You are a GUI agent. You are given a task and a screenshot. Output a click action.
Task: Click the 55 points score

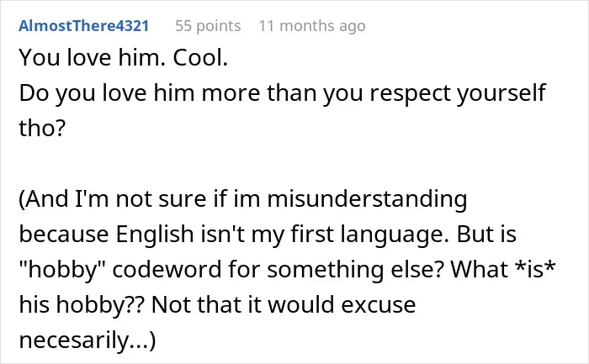208,26
